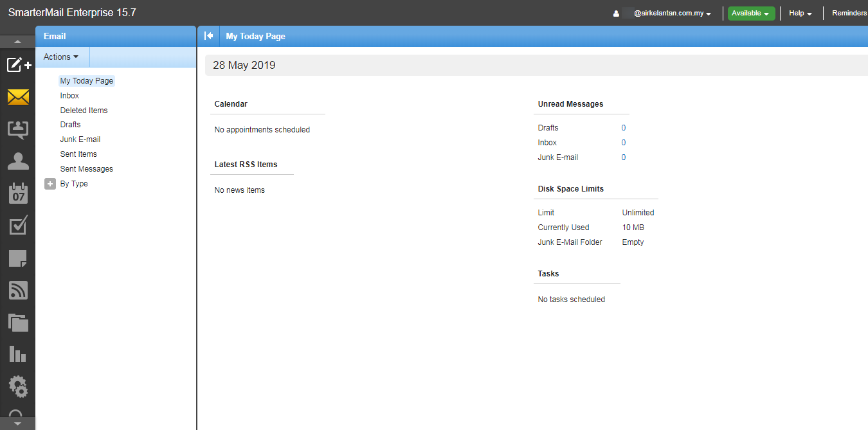This screenshot has width=868, height=430.
Task: Collapse the folder pane with arrow icon
Action: click(208, 36)
